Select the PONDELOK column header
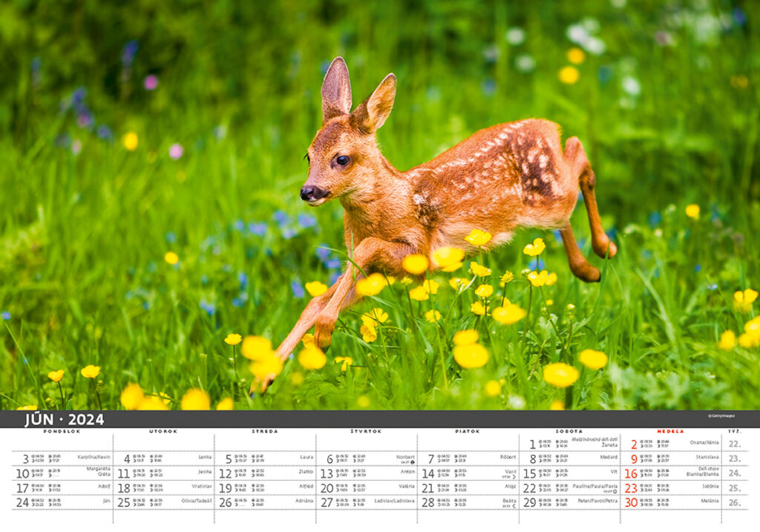Screen dimensions: 760x532 (x=62, y=431)
